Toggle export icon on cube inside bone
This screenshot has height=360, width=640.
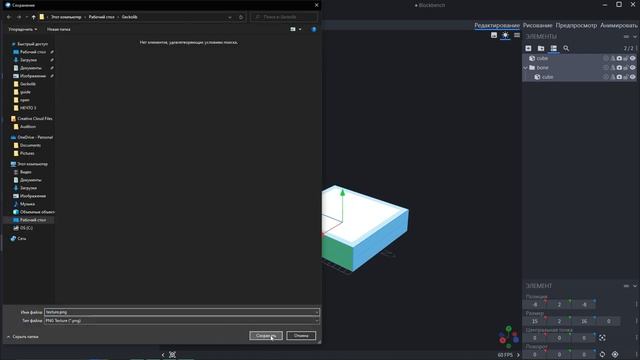(x=619, y=77)
